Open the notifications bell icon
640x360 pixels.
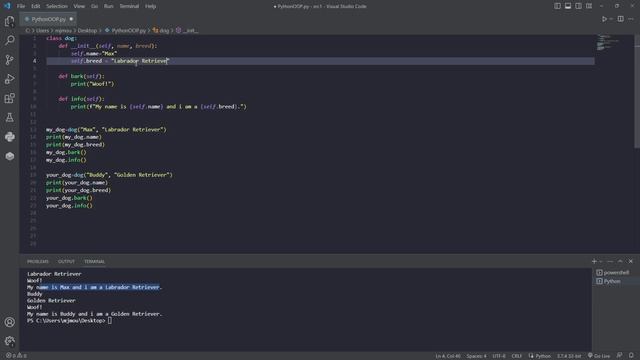pyautogui.click(x=631, y=356)
